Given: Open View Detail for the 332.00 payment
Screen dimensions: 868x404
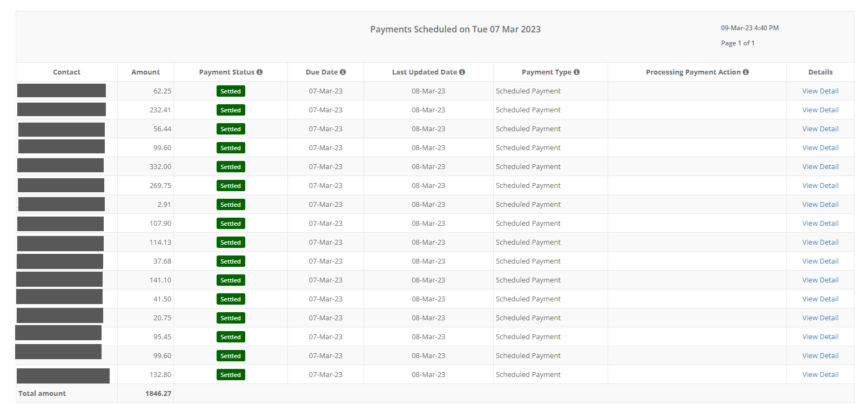Looking at the screenshot, I should click(820, 166).
